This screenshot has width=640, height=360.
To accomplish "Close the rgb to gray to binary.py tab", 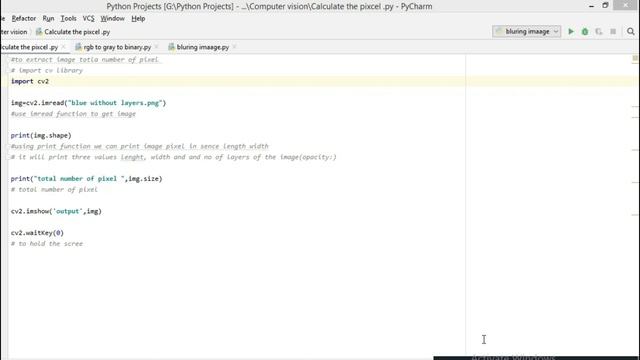I will (x=156, y=47).
